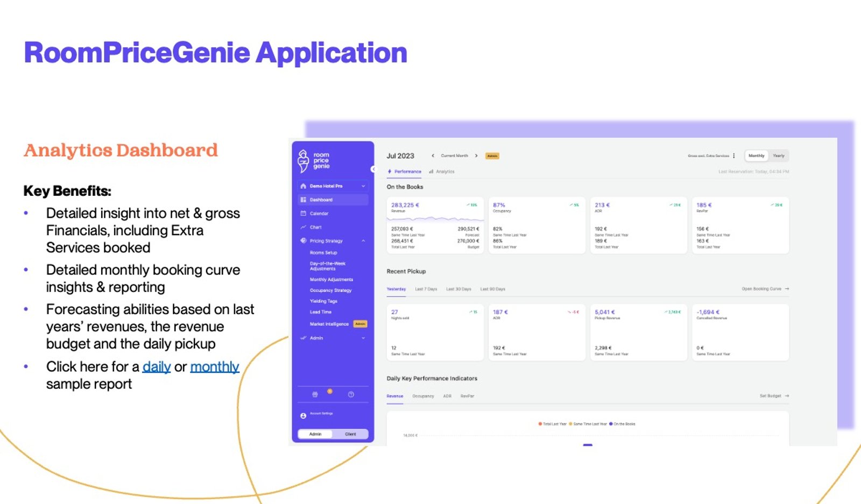Click the purple On the Books legend dot
Screen dimensions: 861x504
611,424
